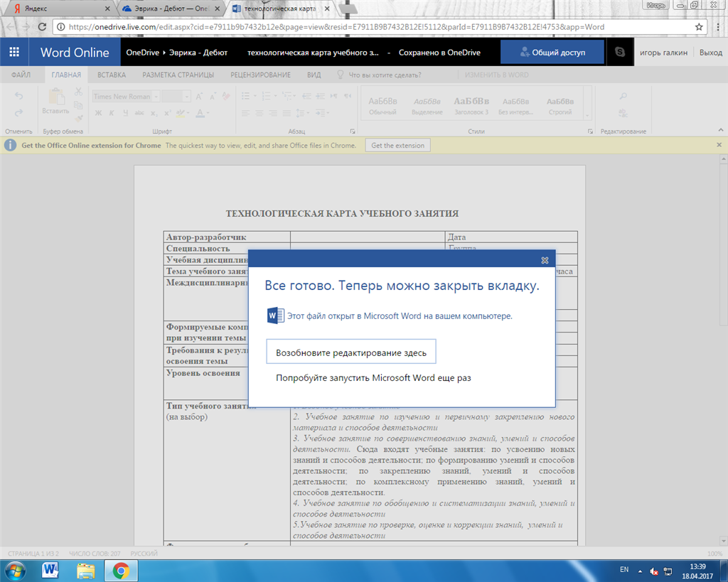Dismiss the Office extension banner
728x582 pixels.
(x=719, y=145)
